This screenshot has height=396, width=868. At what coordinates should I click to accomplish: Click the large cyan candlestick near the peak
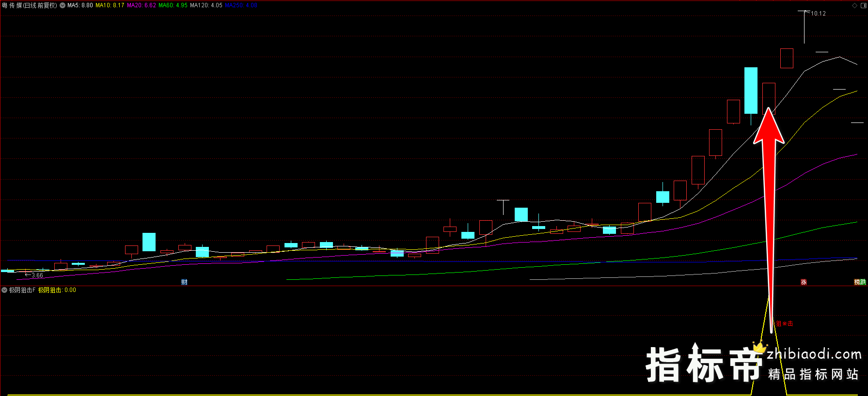click(x=751, y=91)
